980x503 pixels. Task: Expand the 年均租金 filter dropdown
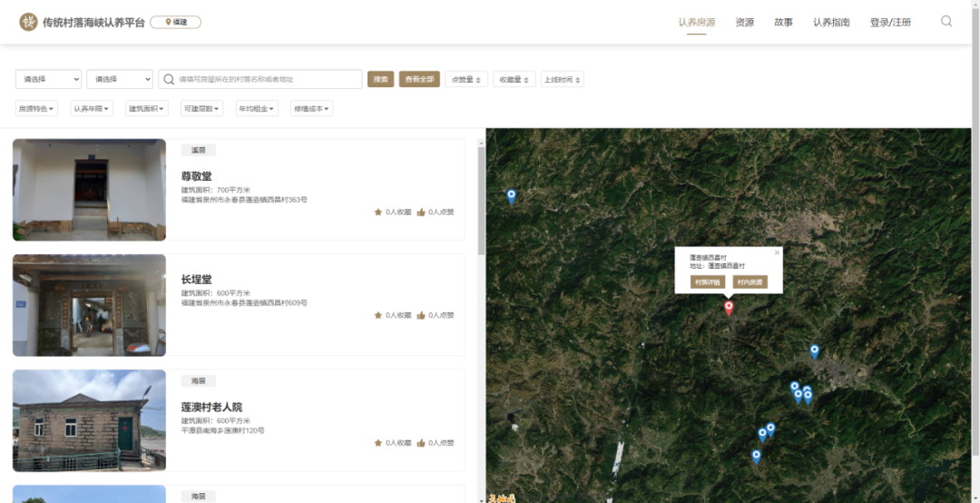[257, 108]
